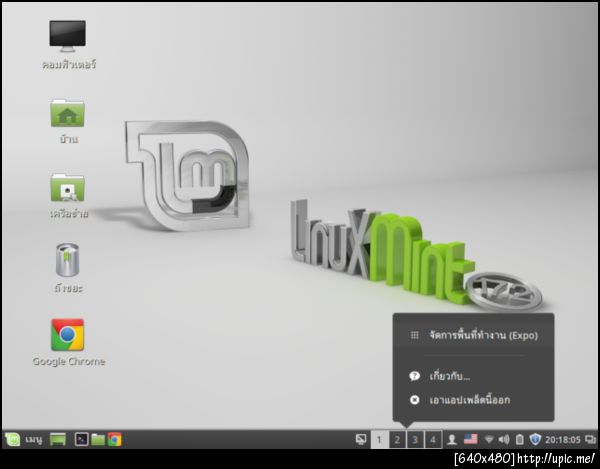
Task: Click the panel icon left of workspace 1
Action: (361, 439)
